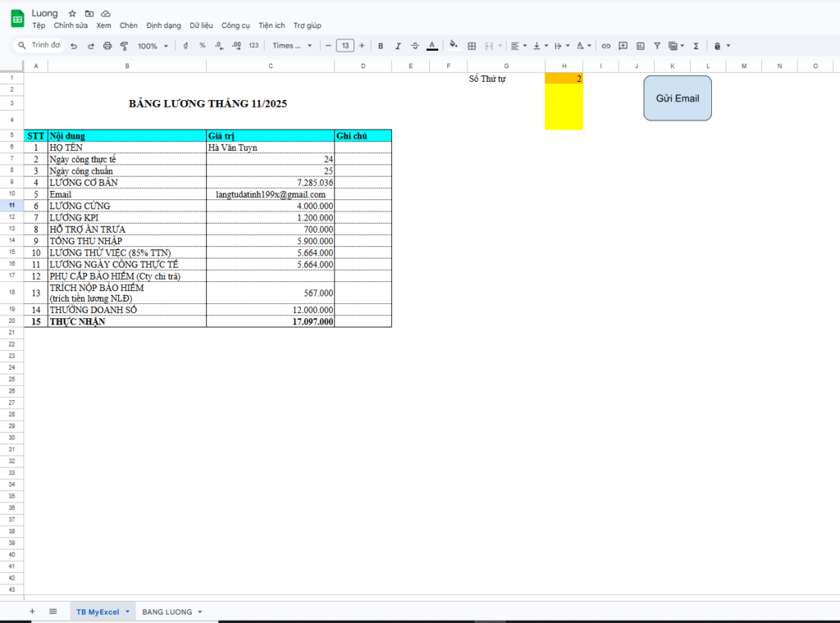Star the Luong document
Viewport: 840px width, 623px height.
point(72,14)
